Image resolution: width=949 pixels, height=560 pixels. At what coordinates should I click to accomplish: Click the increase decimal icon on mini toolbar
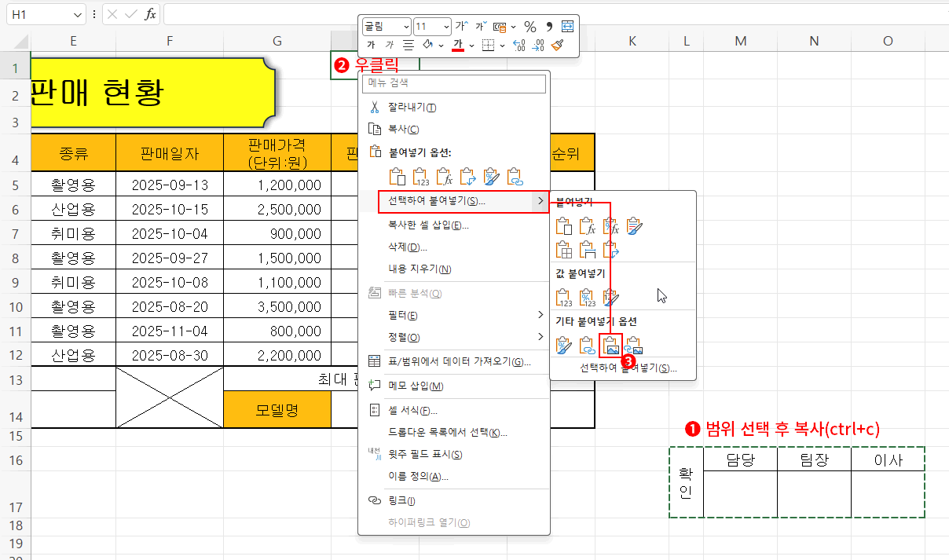click(x=518, y=45)
